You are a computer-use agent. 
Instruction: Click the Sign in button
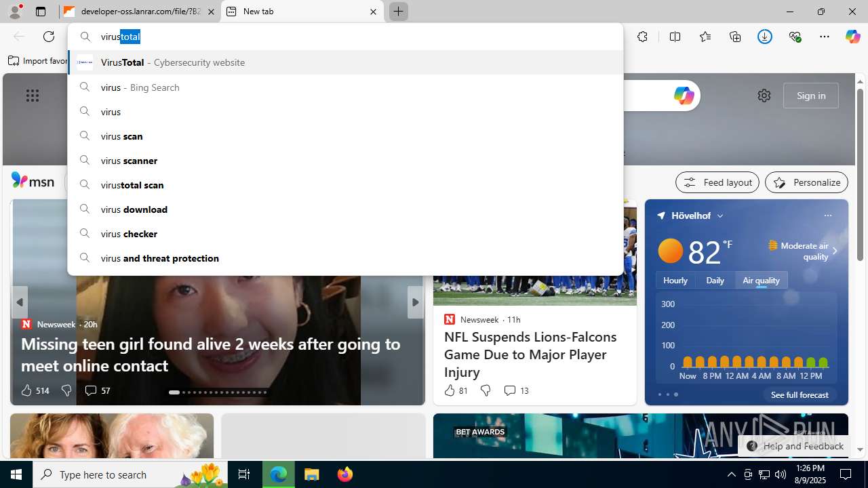pyautogui.click(x=811, y=96)
